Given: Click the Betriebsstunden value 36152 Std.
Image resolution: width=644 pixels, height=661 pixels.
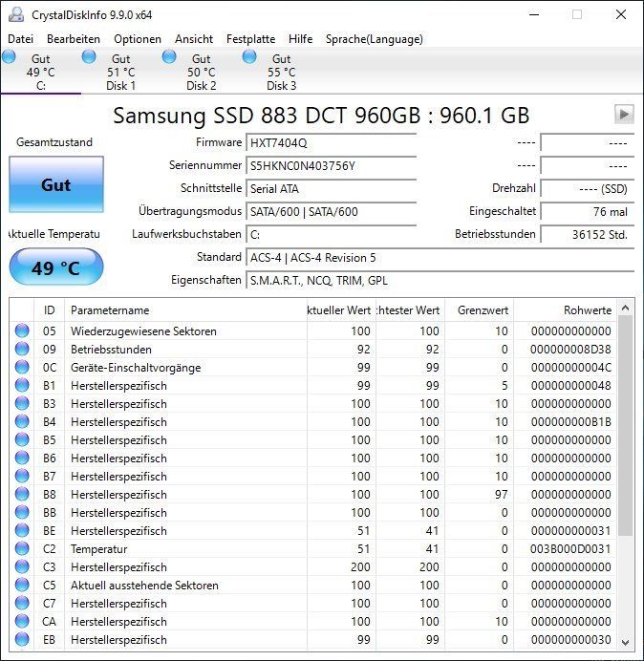Looking at the screenshot, I should (588, 234).
